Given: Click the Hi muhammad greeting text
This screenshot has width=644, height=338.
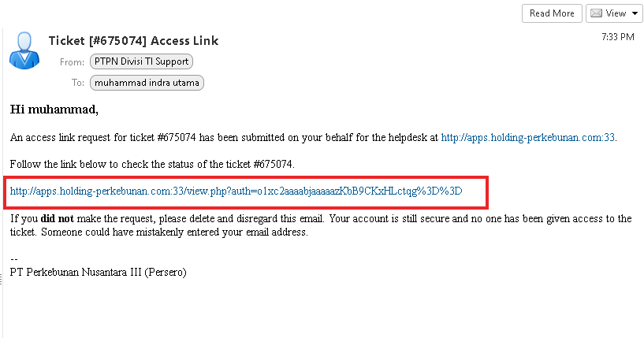Looking at the screenshot, I should click(54, 109).
